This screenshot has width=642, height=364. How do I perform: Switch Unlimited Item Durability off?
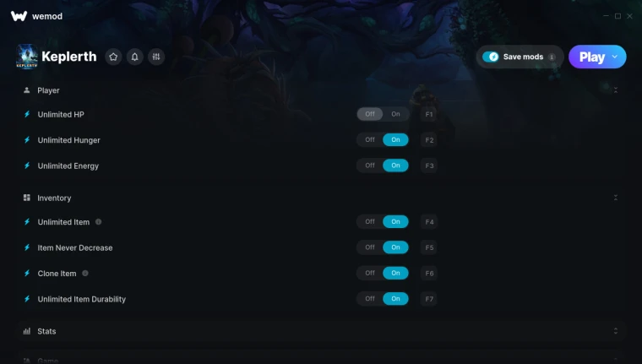(370, 299)
